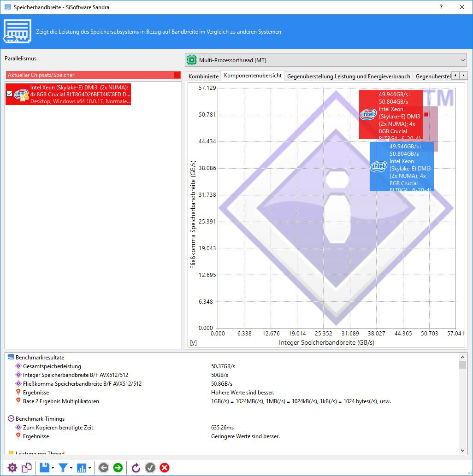
Task: Click the Benchmarkresultate section icon
Action: click(11, 357)
